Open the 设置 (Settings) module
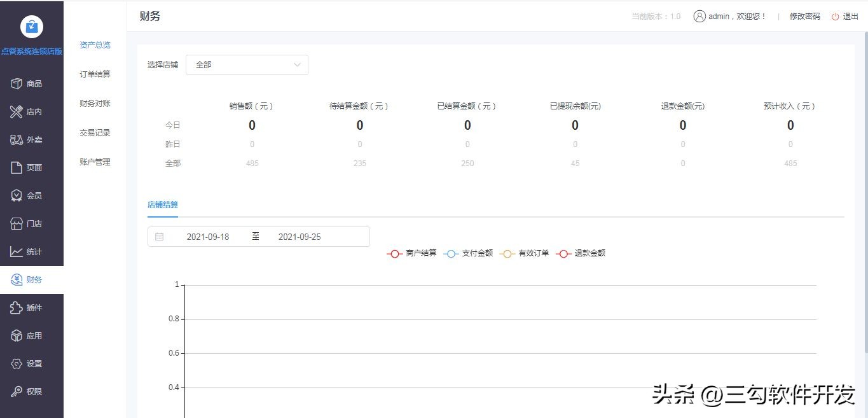The height and width of the screenshot is (418, 868). (31, 363)
